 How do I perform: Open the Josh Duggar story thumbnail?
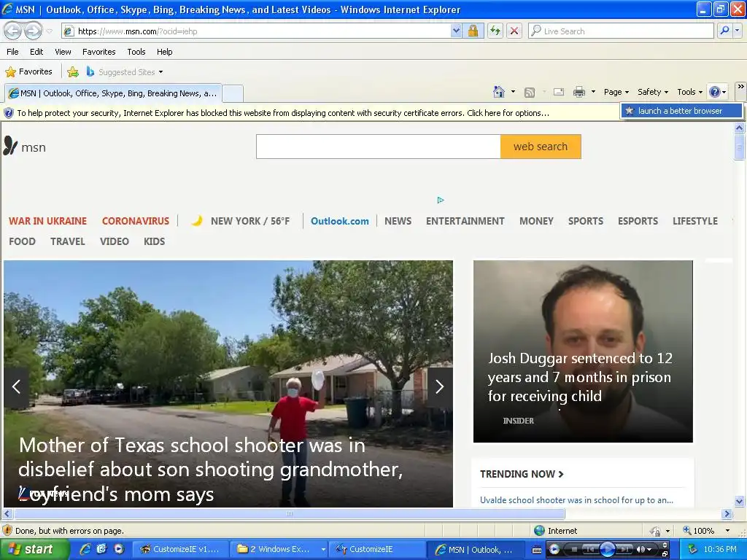[x=583, y=351]
